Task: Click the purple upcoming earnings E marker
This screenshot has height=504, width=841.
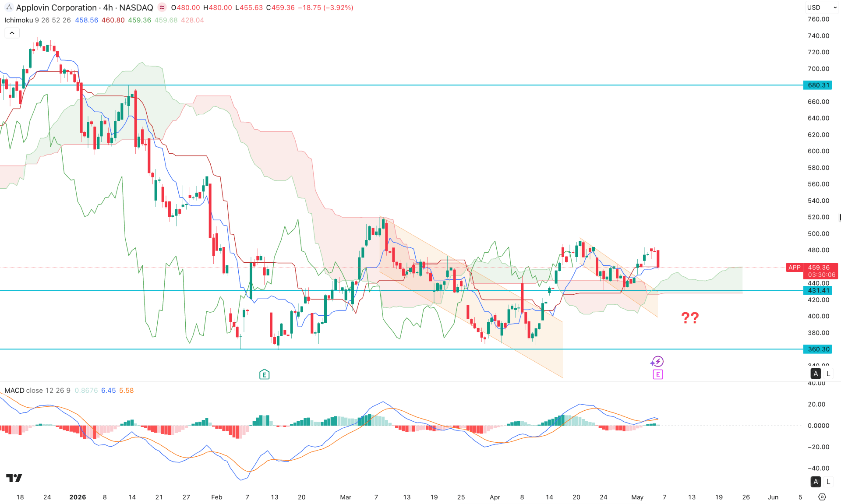Action: coord(657,374)
